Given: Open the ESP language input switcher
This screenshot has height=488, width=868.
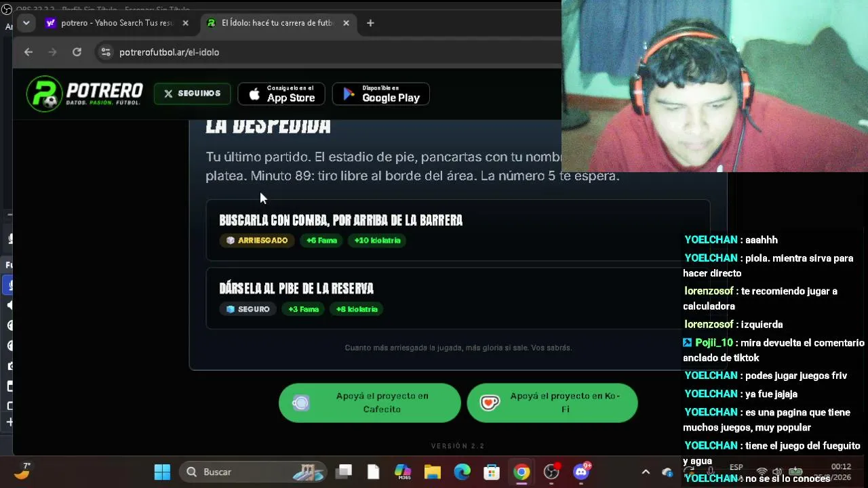Looking at the screenshot, I should coord(736,468).
